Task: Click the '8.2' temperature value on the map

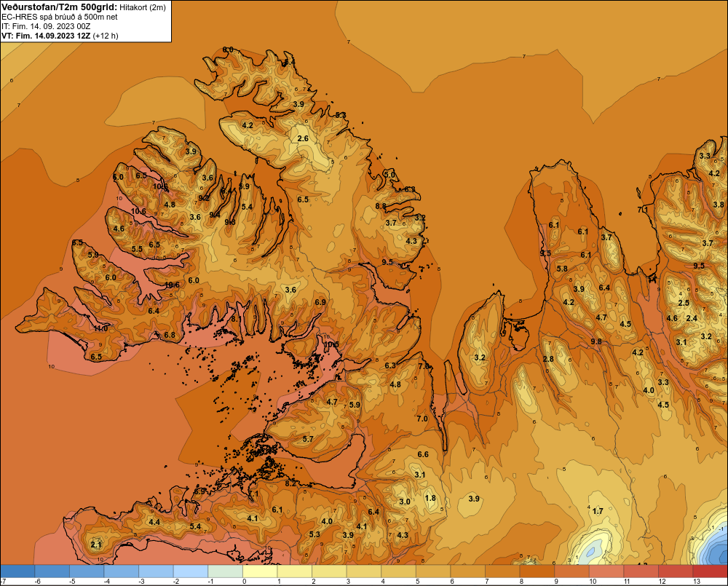Action: [x=290, y=484]
